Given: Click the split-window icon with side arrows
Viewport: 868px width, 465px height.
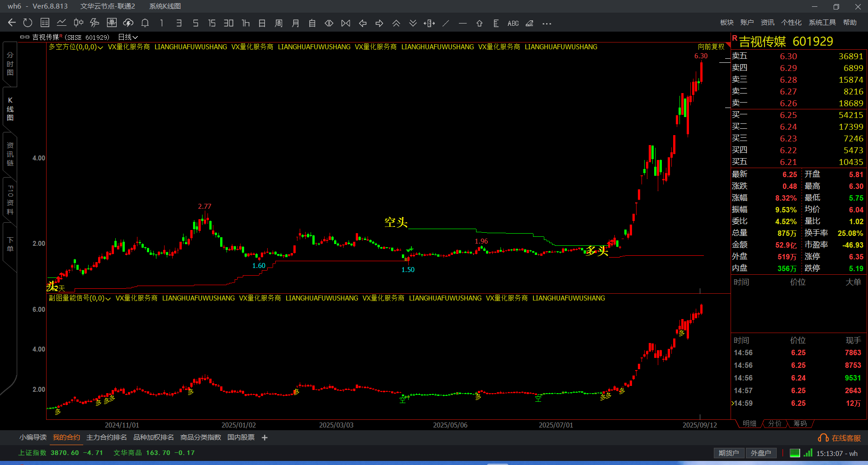Looking at the screenshot, I should tap(429, 23).
